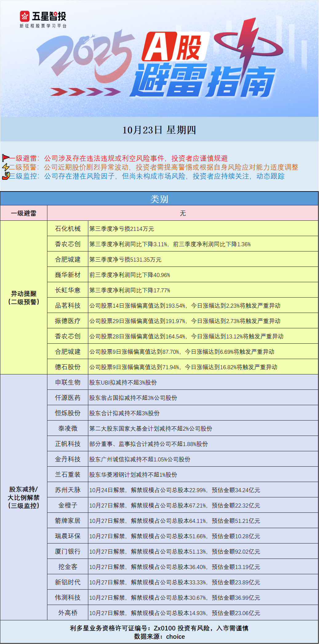Click stock name 泰凌微

point(68,428)
